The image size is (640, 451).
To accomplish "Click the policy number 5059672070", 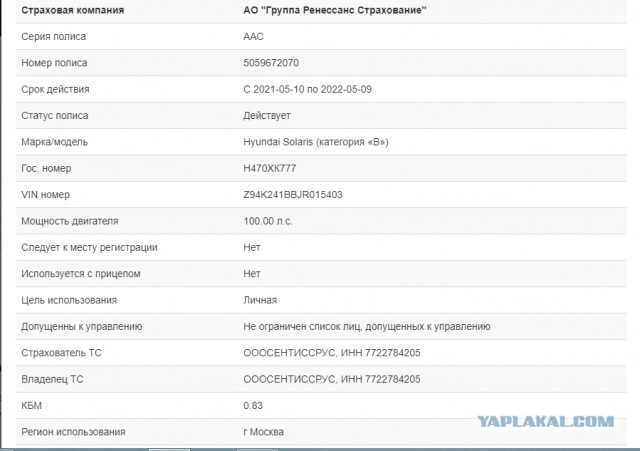I will point(271,63).
